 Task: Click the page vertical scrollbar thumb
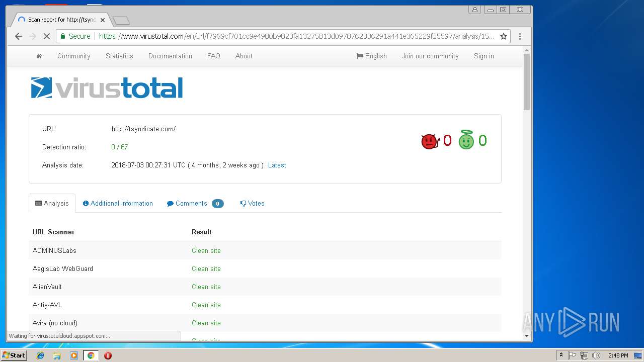point(527,81)
